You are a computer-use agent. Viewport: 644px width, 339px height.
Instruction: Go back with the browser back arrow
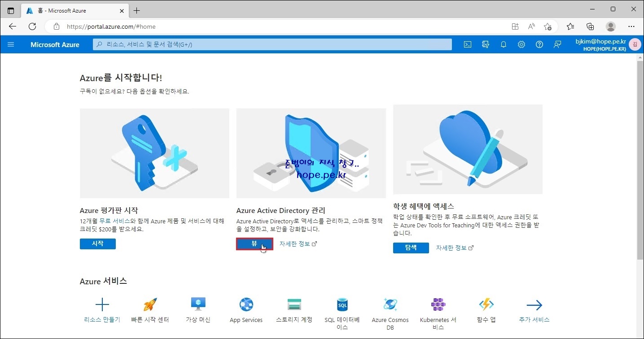[x=13, y=26]
